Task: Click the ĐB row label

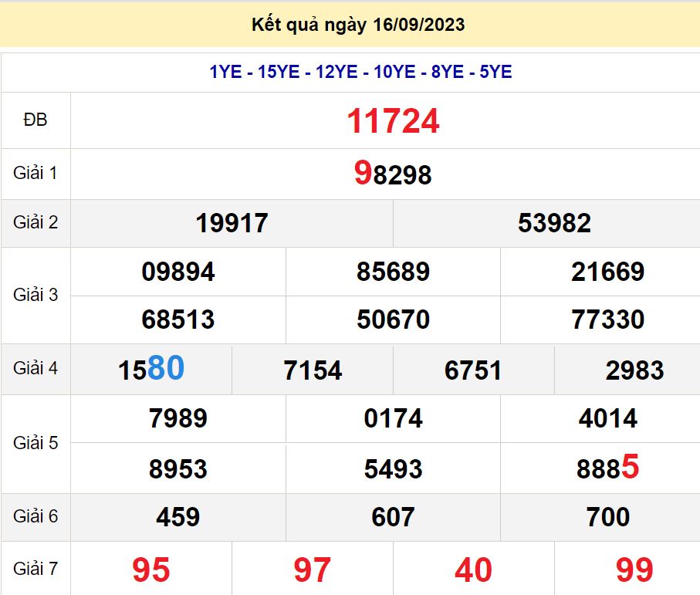Action: click(36, 120)
